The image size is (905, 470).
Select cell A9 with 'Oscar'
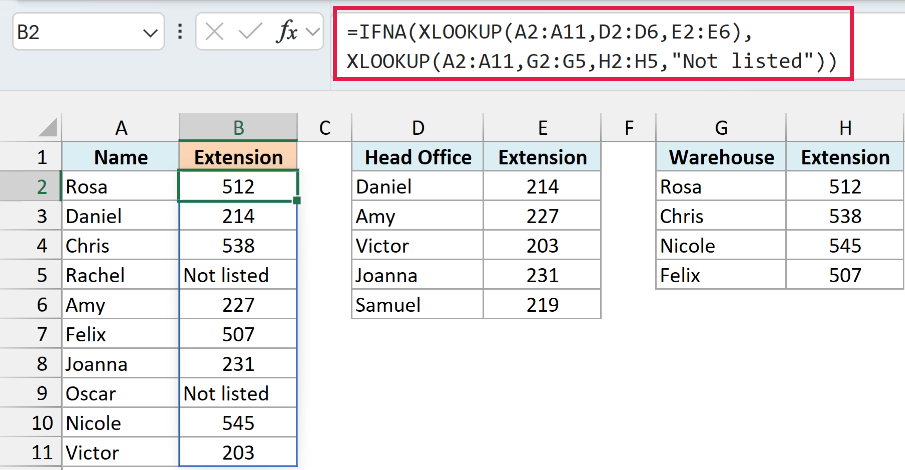[121, 394]
